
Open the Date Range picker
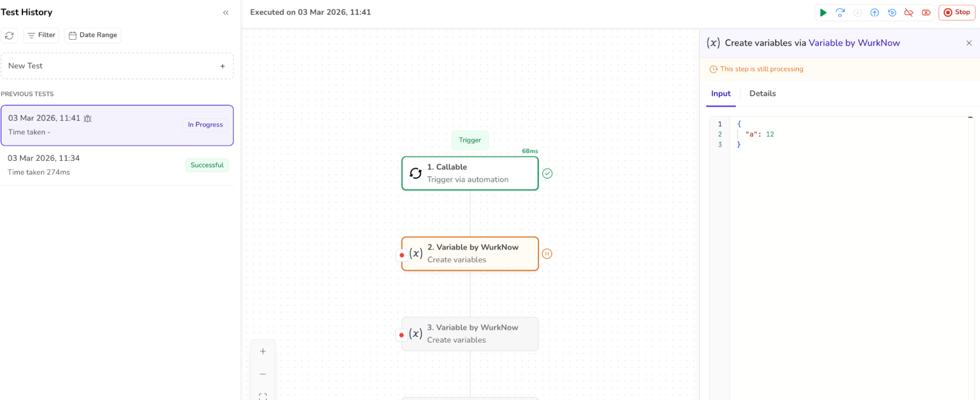tap(93, 35)
